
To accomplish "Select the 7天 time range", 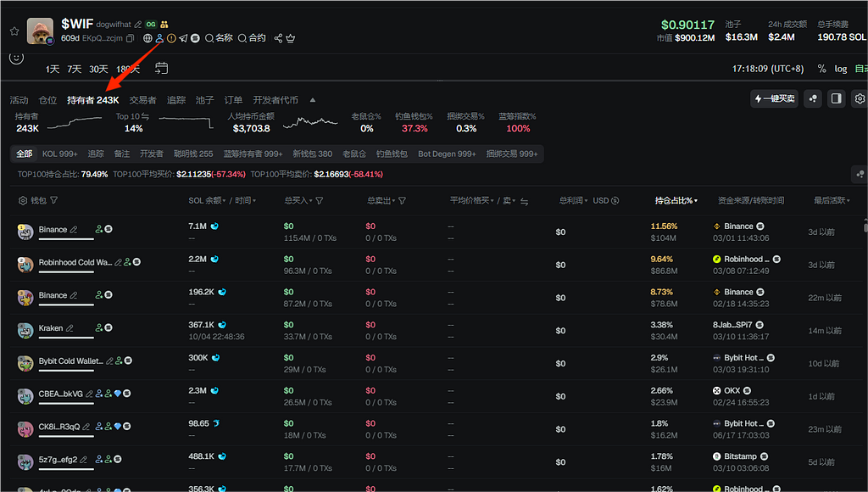I will coord(75,69).
